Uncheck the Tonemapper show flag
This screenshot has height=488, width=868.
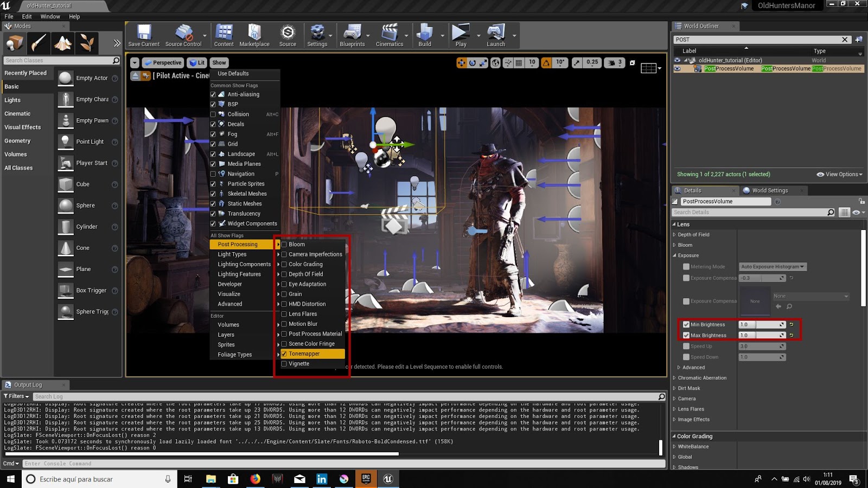pos(284,353)
